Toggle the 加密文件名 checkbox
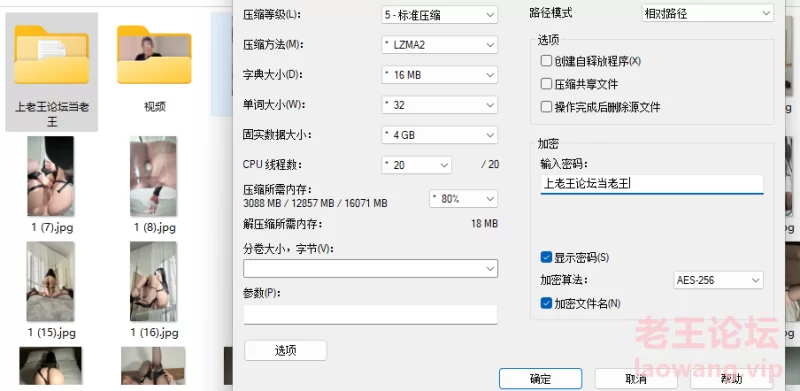The image size is (800, 391). 546,303
